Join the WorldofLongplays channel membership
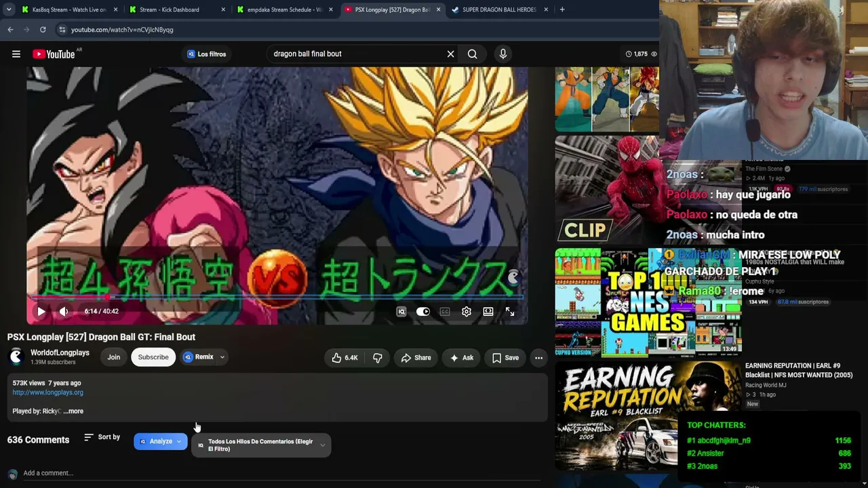 113,357
